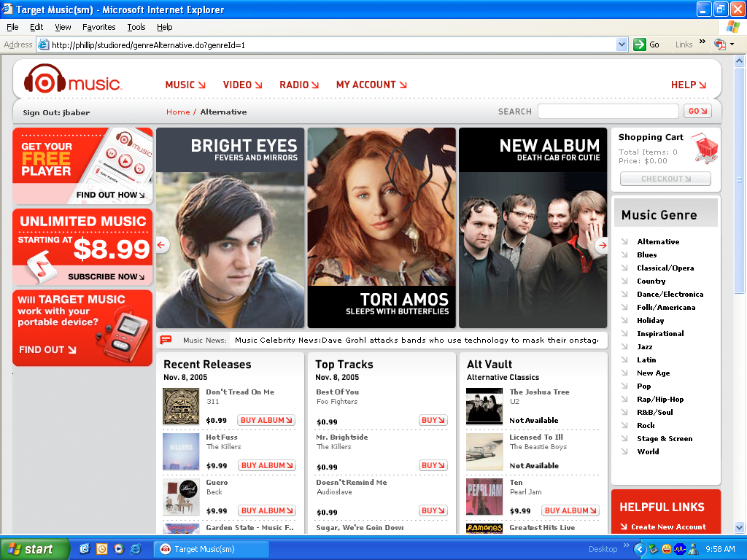747x560 pixels.
Task: Click the browser address URL field
Action: pos(333,44)
